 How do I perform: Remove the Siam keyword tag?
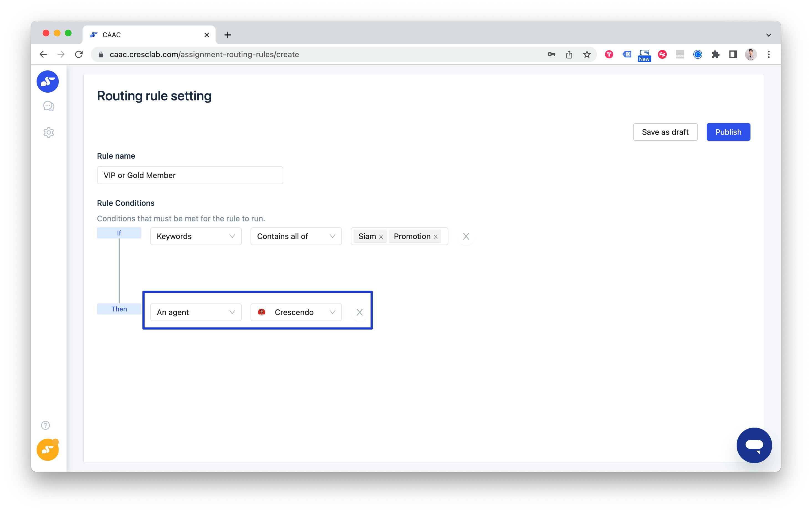pos(381,237)
